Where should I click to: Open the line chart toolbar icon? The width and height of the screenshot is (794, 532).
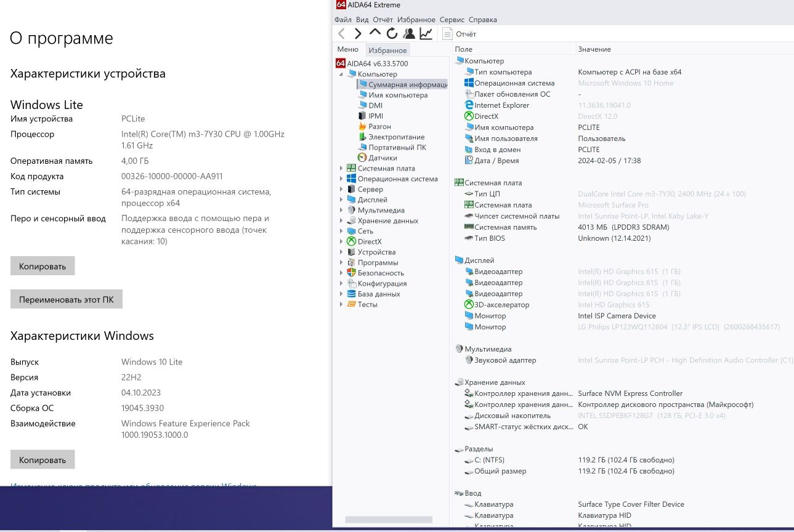(426, 34)
